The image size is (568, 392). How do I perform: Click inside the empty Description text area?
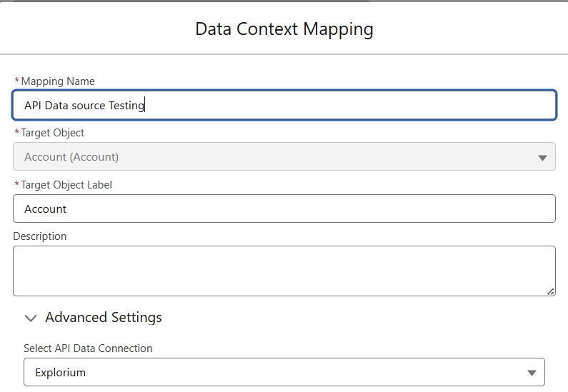pos(284,271)
